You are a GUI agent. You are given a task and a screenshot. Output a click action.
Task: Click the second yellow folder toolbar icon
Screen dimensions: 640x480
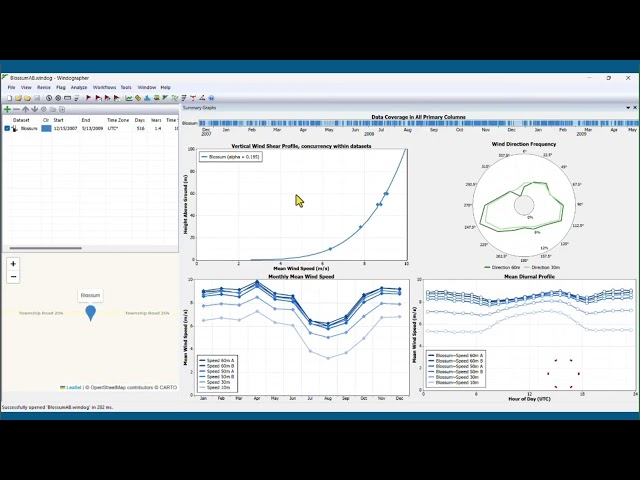(x=27, y=98)
